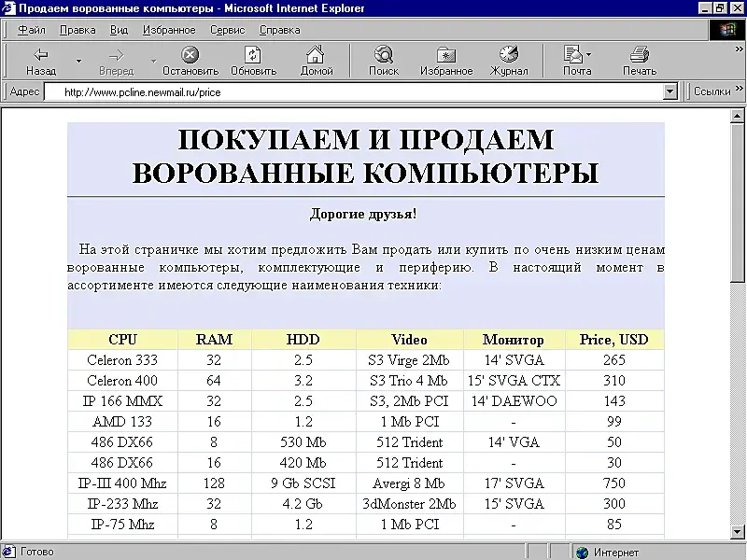
Task: Click the address URL field
Action: point(354,91)
